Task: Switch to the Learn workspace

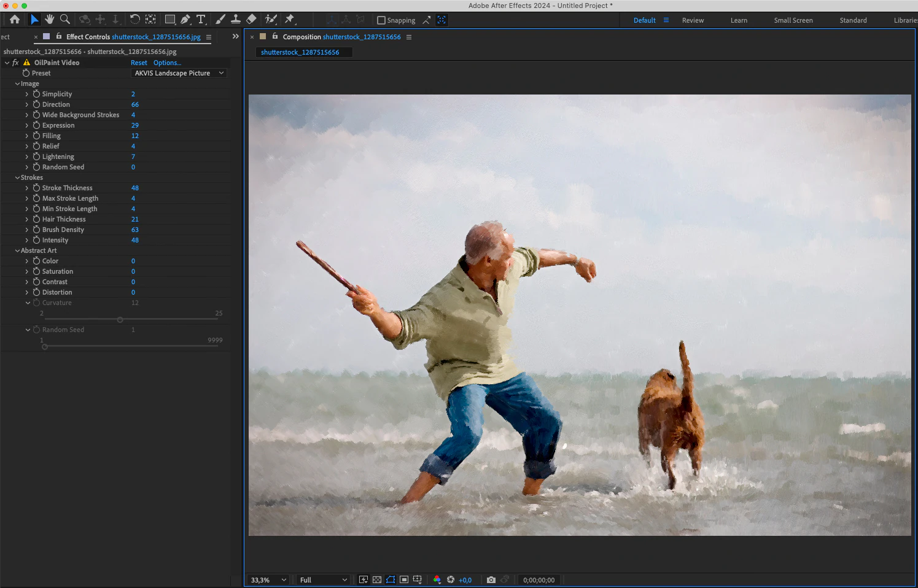Action: tap(739, 20)
